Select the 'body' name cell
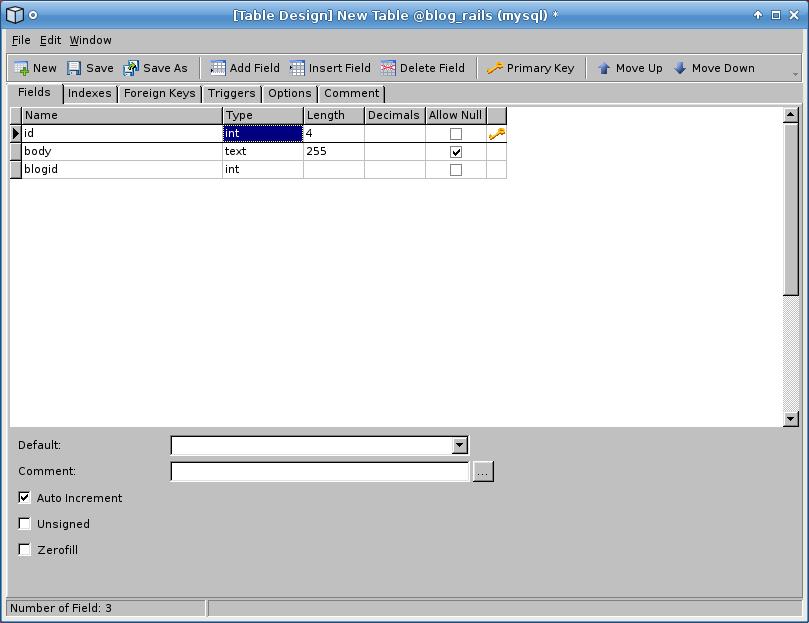 tap(122, 151)
